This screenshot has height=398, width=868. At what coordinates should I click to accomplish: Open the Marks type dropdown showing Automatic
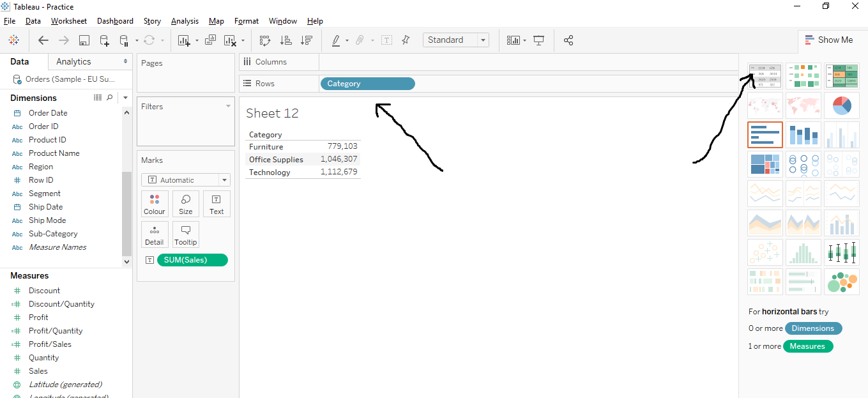point(223,180)
